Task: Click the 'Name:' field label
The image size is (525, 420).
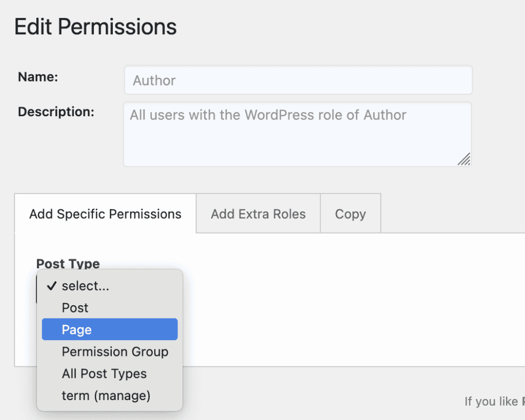Action: pos(38,77)
